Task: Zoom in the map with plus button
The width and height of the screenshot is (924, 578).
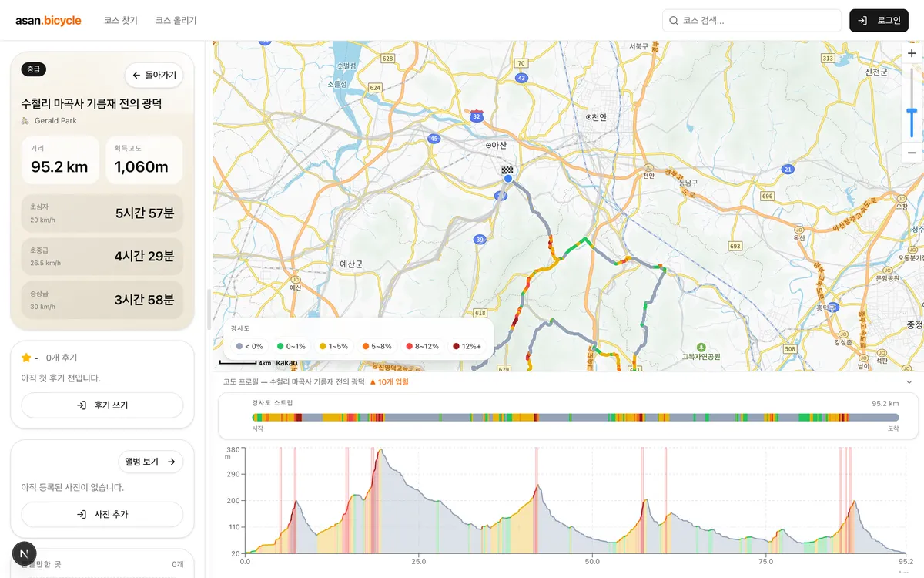Action: click(912, 53)
